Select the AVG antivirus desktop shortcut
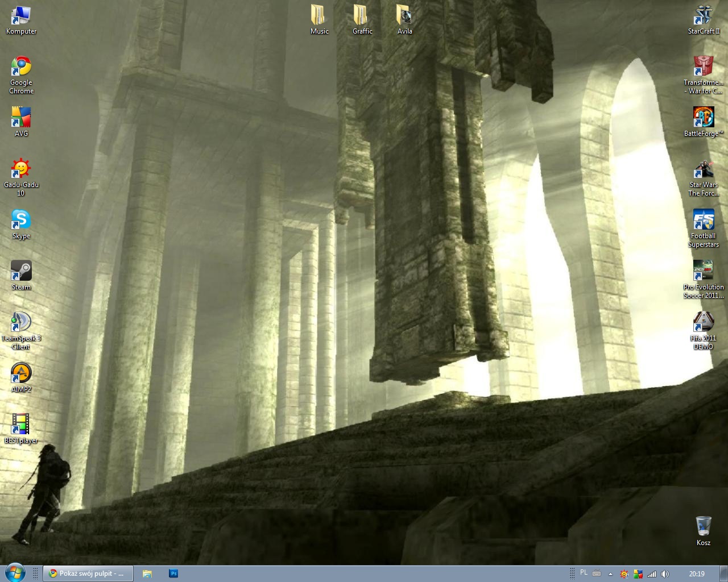This screenshot has height=582, width=728. point(21,122)
